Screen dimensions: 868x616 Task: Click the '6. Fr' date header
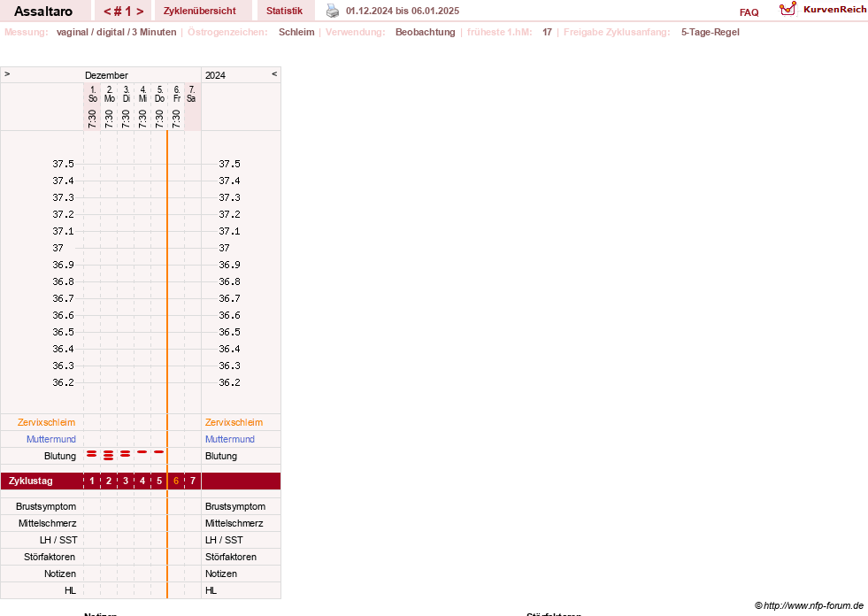coord(177,94)
